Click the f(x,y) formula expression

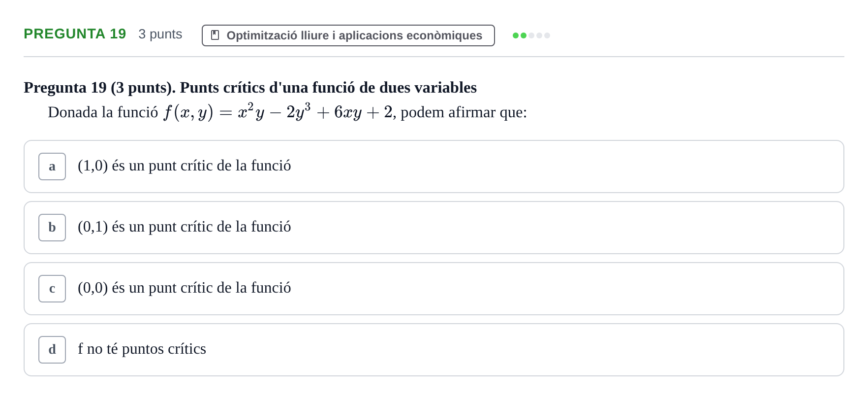[278, 112]
